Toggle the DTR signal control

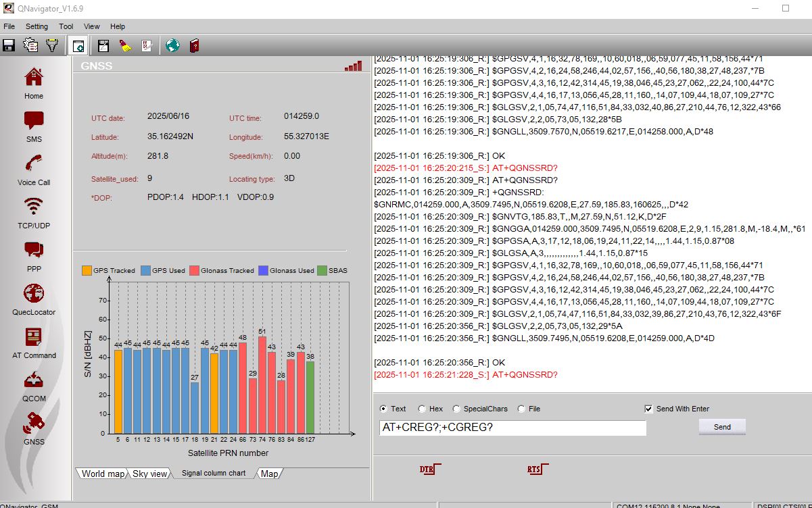tap(429, 468)
